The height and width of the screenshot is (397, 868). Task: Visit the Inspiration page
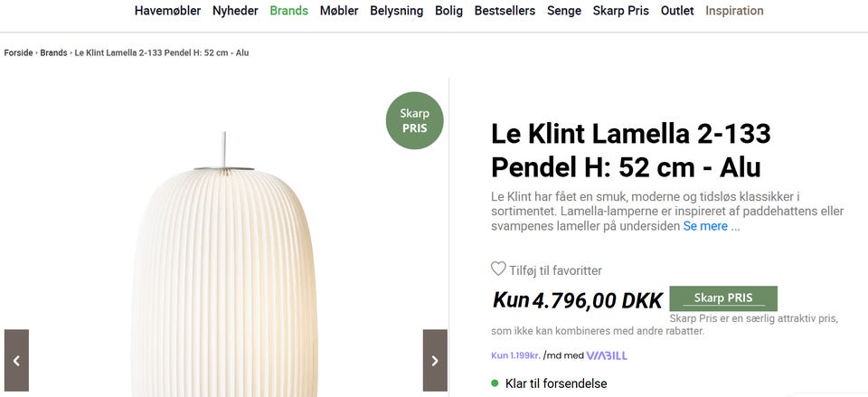pos(734,11)
